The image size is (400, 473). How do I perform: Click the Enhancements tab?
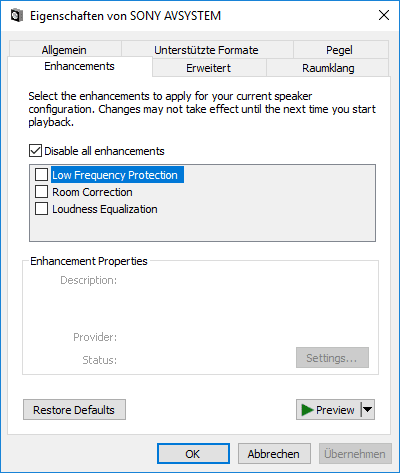coord(80,66)
